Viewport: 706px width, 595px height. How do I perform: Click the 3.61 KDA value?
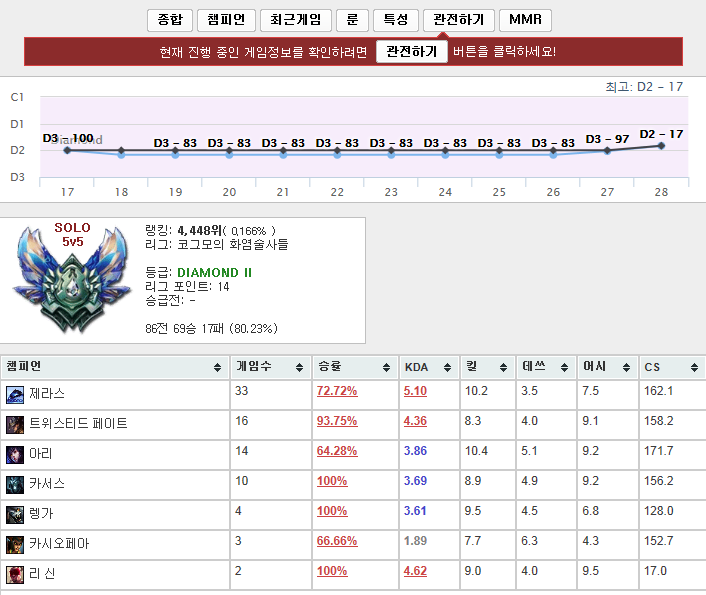(x=415, y=511)
